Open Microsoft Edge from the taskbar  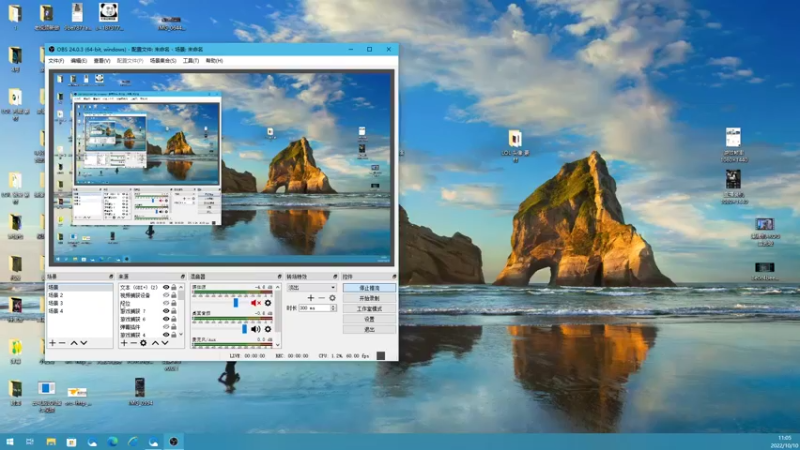[x=112, y=442]
